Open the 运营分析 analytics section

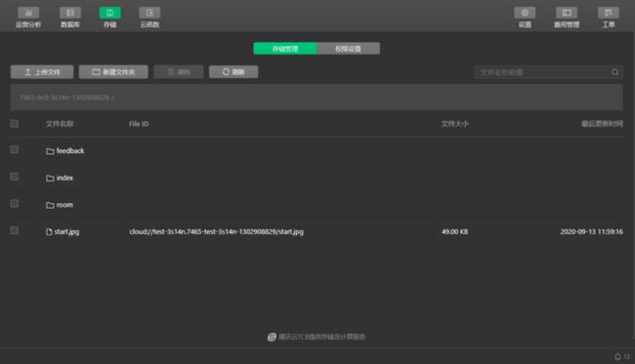[x=28, y=18]
